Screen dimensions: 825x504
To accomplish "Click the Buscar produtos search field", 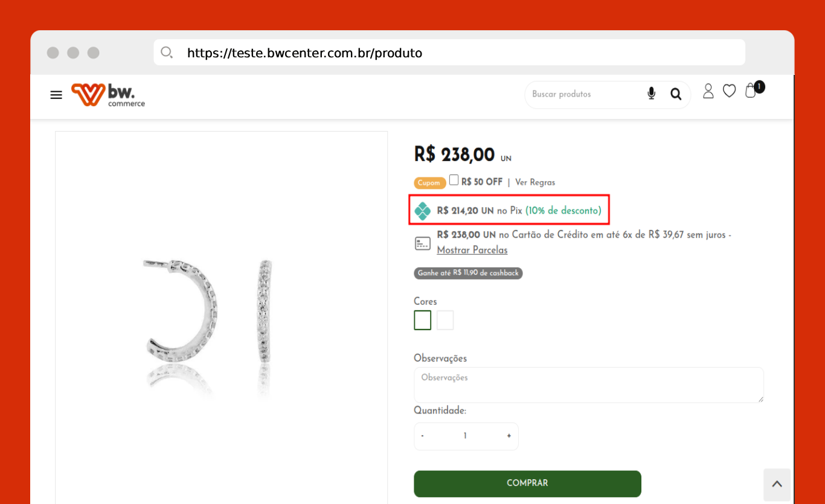I will [x=583, y=95].
